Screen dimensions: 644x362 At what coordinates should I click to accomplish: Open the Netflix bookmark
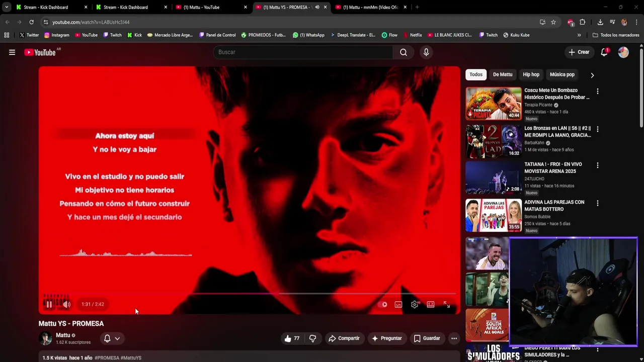click(412, 35)
